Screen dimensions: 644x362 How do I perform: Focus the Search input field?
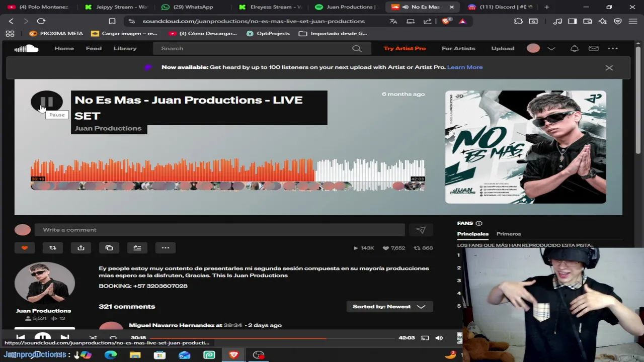click(x=255, y=48)
